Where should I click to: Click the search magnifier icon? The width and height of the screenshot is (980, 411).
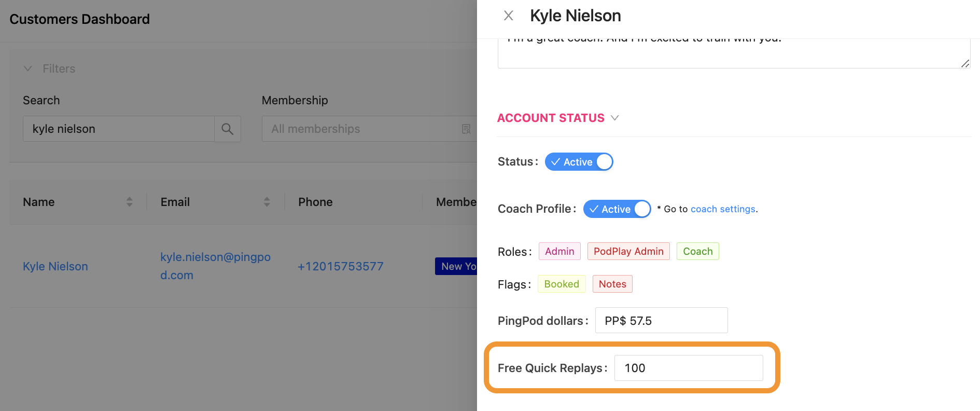coord(227,129)
